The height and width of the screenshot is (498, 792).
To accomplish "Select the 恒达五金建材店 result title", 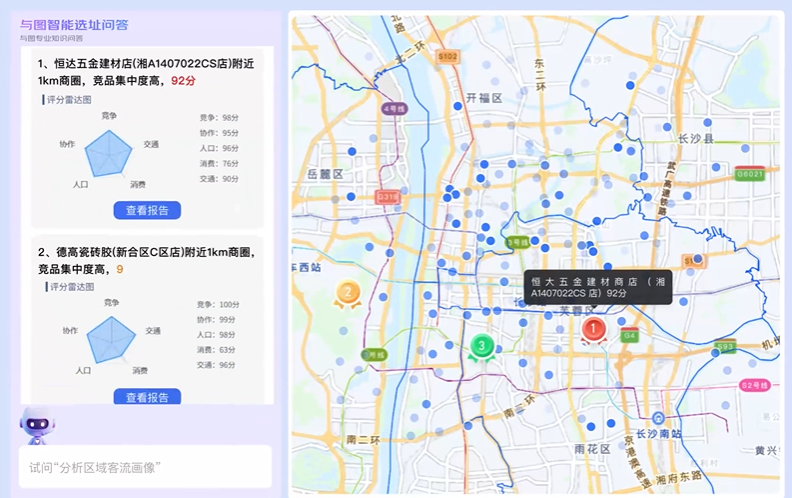I will pos(145,72).
